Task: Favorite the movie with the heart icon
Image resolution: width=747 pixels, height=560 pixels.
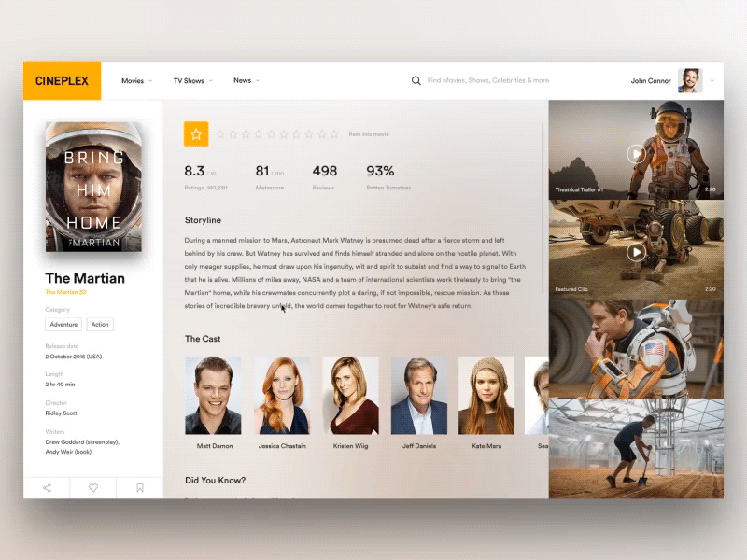Action: coord(93,487)
